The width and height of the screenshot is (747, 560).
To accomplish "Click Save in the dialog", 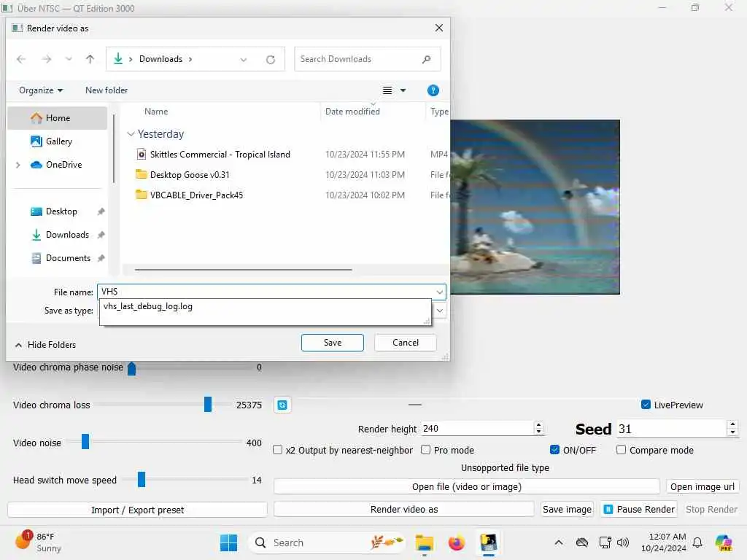I will (x=333, y=343).
